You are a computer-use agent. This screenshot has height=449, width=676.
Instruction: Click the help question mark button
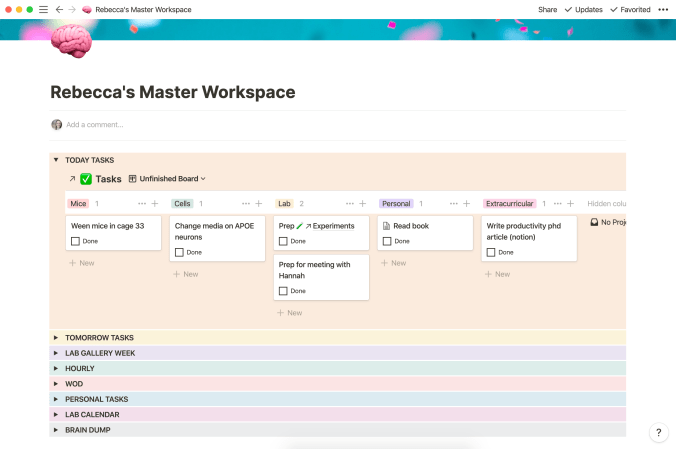pyautogui.click(x=658, y=432)
